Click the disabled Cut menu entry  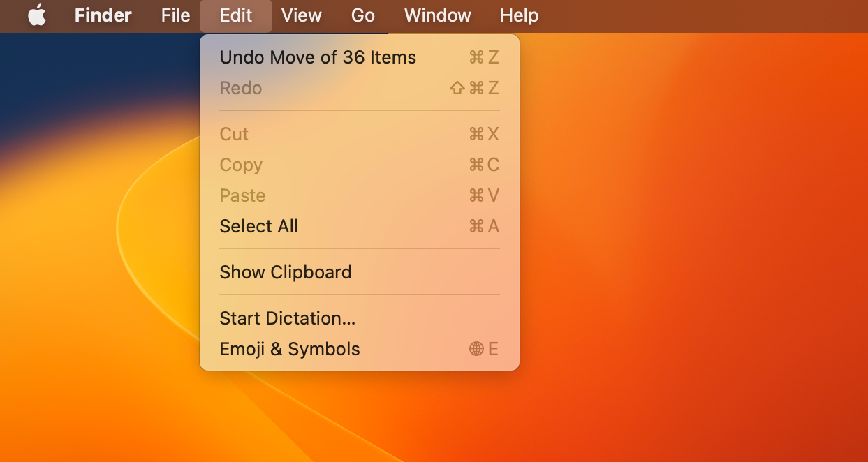pos(360,134)
